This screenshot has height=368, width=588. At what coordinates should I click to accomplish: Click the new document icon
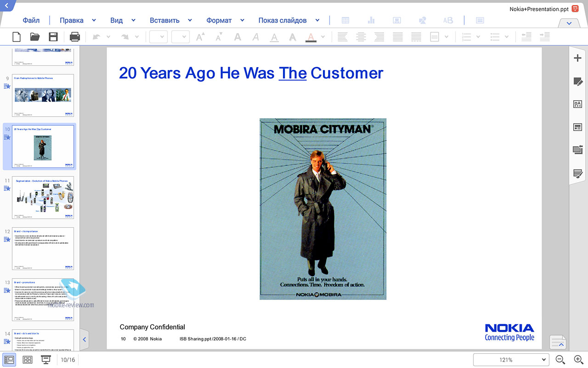[x=17, y=37]
